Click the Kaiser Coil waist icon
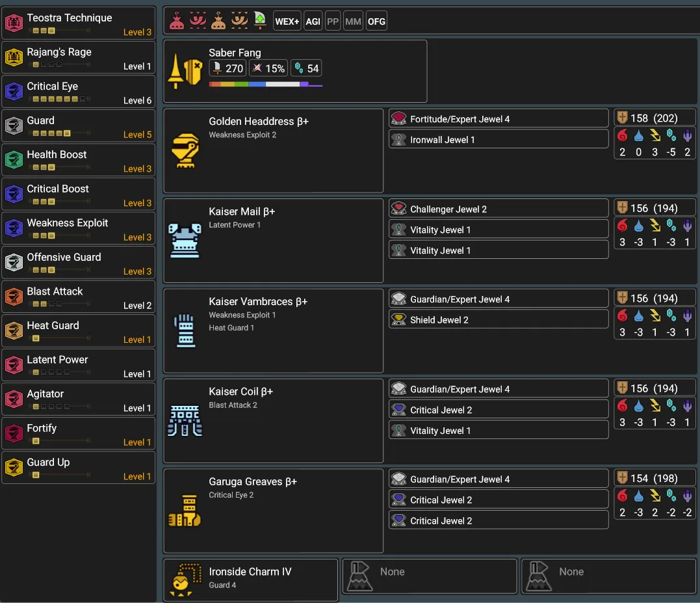 (x=185, y=420)
